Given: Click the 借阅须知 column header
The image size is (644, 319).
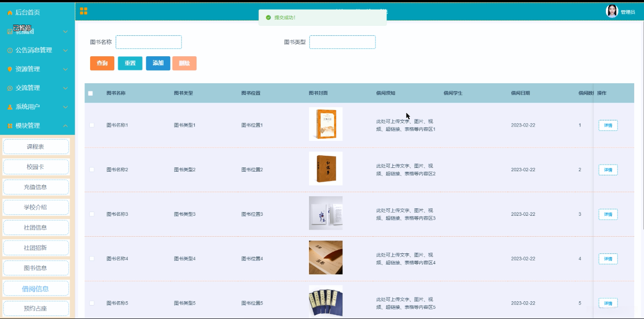Looking at the screenshot, I should (x=386, y=93).
